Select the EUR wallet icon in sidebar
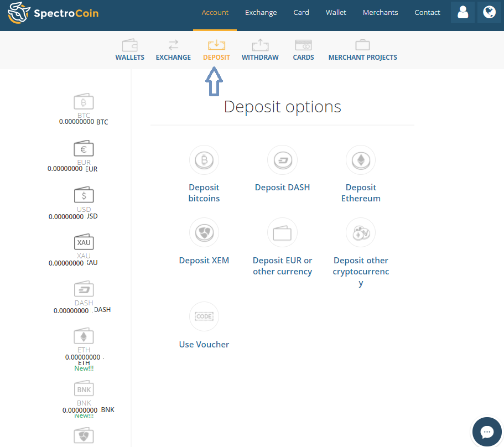504x447 pixels. coord(84,148)
